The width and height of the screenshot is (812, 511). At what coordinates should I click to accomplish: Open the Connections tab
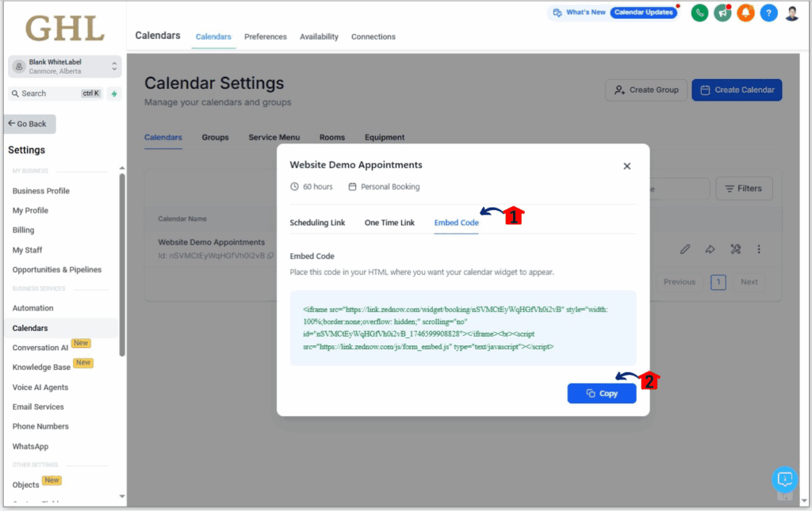pos(373,36)
